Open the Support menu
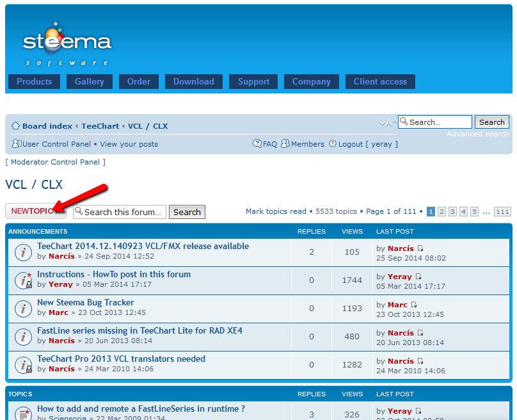The height and width of the screenshot is (420, 517). [253, 81]
